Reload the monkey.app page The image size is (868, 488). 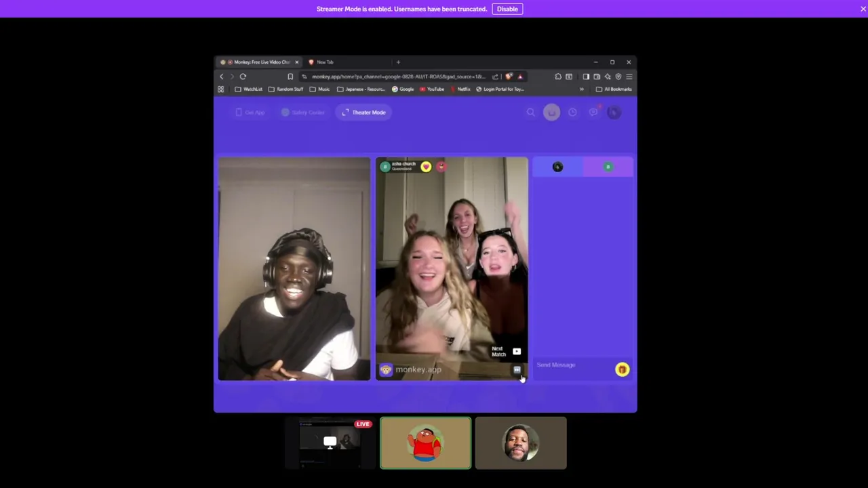point(243,77)
